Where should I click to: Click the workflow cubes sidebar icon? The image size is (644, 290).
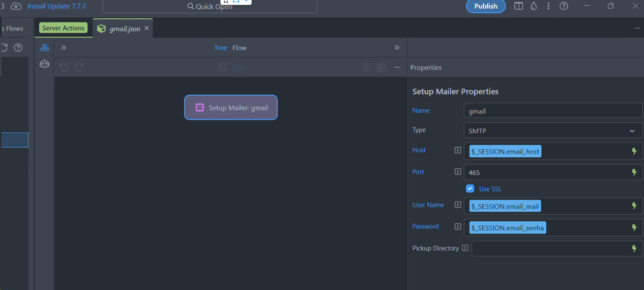point(45,48)
